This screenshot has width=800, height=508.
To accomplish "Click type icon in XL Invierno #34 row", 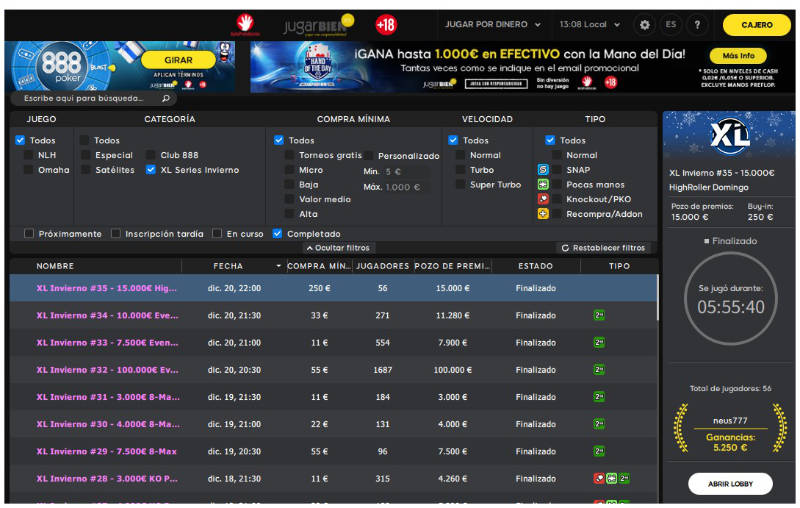I will [599, 315].
